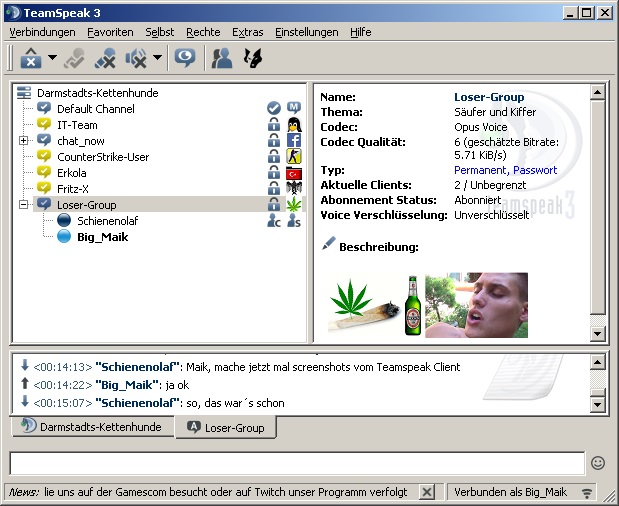619x506 pixels.
Task: Click the info panel scroll-up arrow
Action: pos(597,93)
